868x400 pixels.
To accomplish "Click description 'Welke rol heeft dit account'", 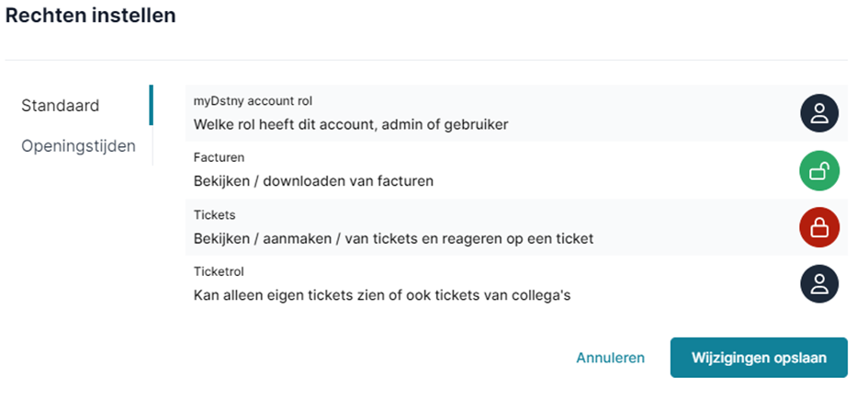I will click(x=351, y=125).
